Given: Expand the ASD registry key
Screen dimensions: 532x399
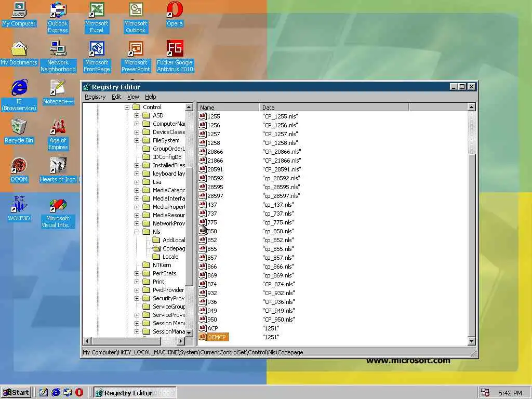Looking at the screenshot, I should point(137,115).
